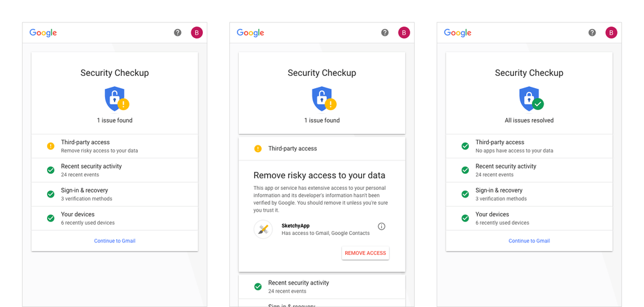Viewport: 644px width, 307px height.
Task: Click Google logo on the 'All issues resolved' screen
Action: [458, 33]
